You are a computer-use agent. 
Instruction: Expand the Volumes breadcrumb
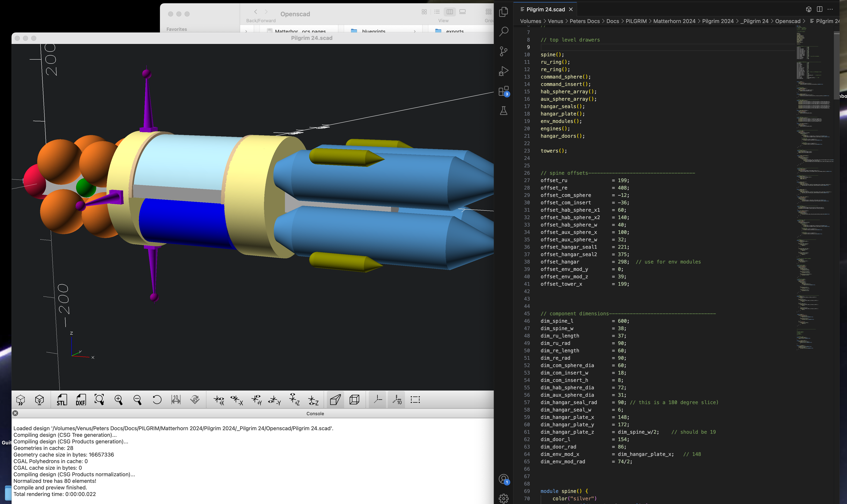pyautogui.click(x=530, y=21)
